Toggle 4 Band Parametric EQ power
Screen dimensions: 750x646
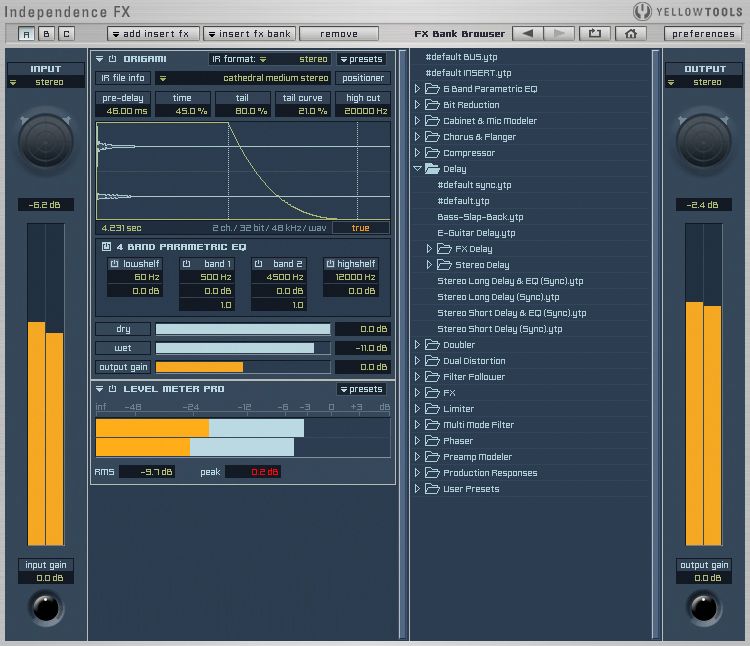(106, 247)
